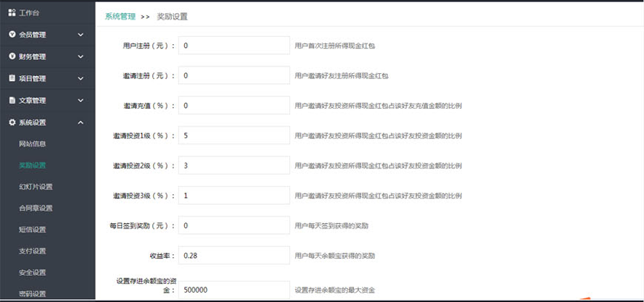The height and width of the screenshot is (302, 644).
Task: Click hint 用户首次注册所得现金红包
Action: pyautogui.click(x=335, y=46)
